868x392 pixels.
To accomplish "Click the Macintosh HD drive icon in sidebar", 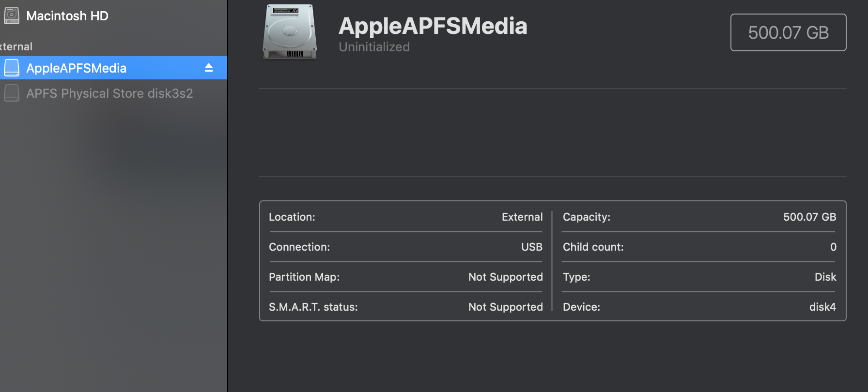I will (12, 15).
